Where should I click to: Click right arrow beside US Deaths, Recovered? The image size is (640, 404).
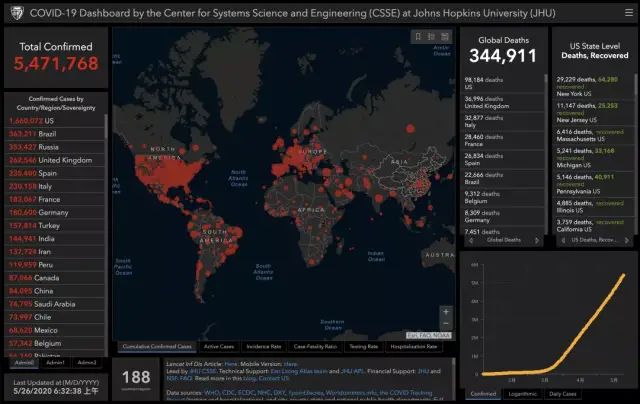627,240
